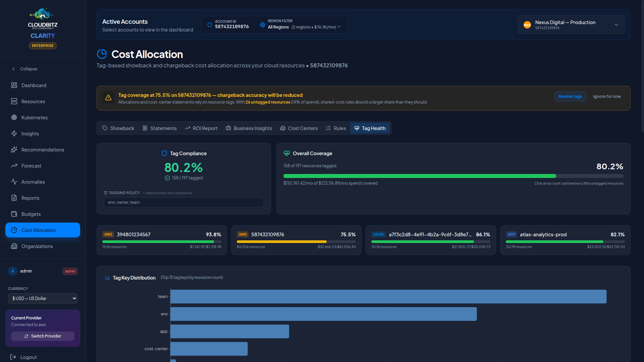Click the Switch Provider button
Viewport: 644px width, 362px height.
pos(43,336)
